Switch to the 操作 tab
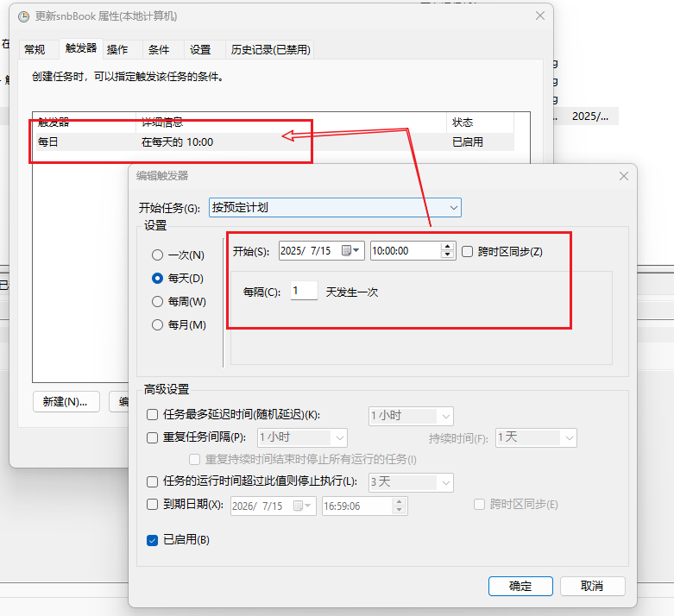674x616 pixels. click(x=117, y=50)
